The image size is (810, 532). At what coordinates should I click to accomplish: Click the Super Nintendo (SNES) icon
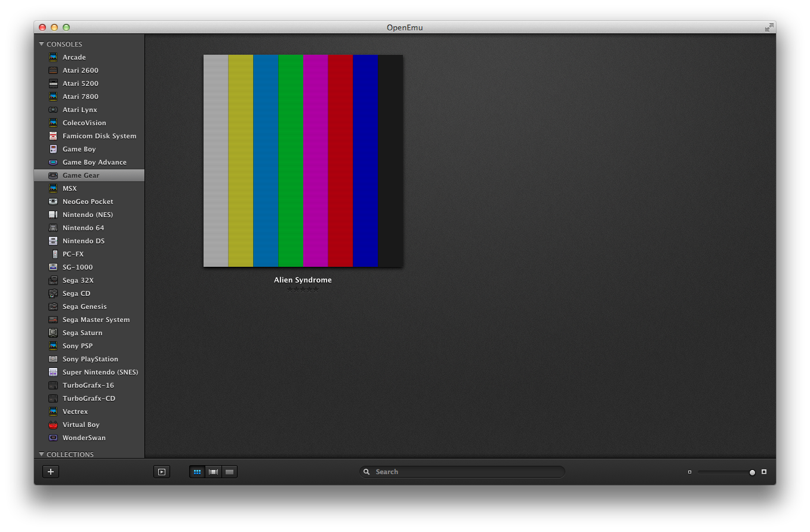point(53,372)
